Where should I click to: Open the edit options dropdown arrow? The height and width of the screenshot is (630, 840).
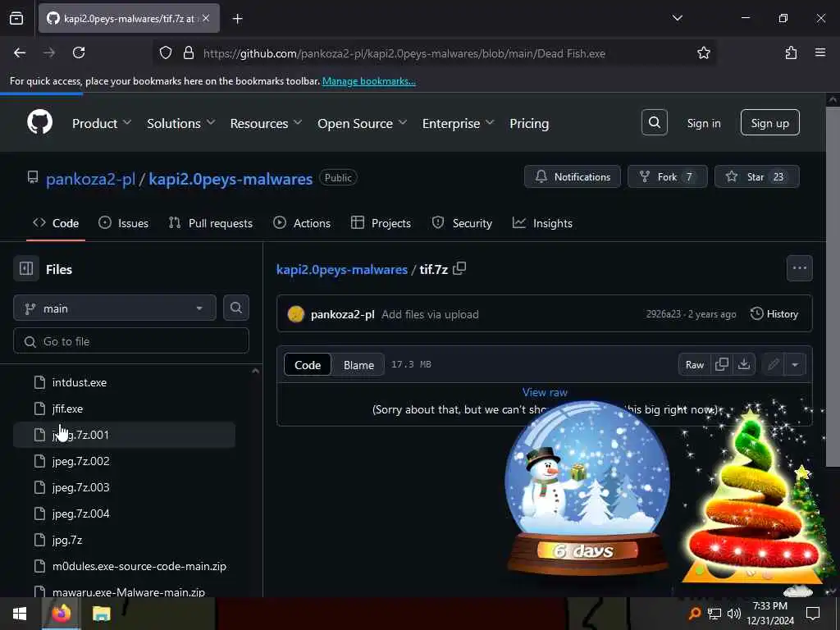tap(795, 364)
